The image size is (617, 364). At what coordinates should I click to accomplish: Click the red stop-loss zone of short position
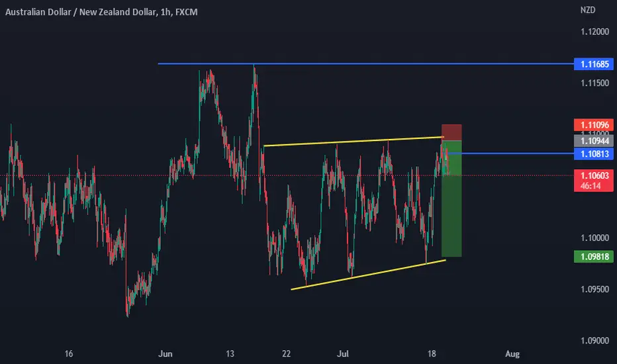[451, 132]
